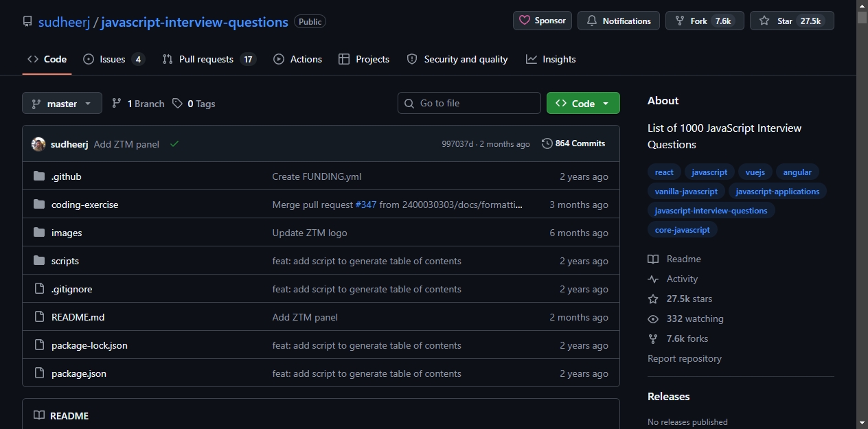Open the .github folder
This screenshot has width=868, height=429.
67,176
